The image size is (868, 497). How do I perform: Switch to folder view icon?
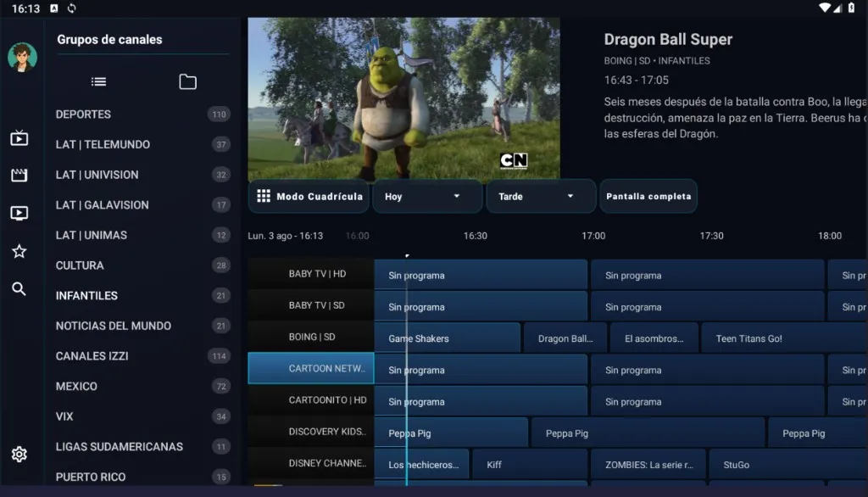coord(187,82)
